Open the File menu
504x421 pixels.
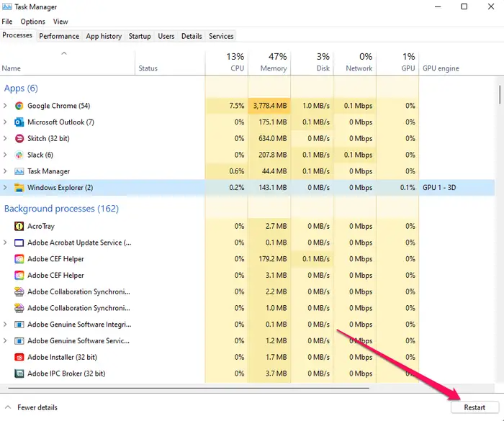pyautogui.click(x=7, y=22)
